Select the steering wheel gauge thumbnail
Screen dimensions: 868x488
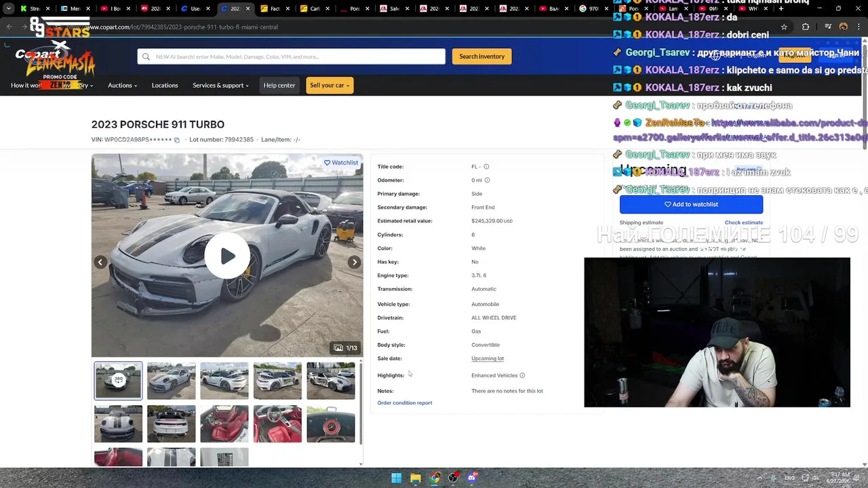click(x=330, y=424)
